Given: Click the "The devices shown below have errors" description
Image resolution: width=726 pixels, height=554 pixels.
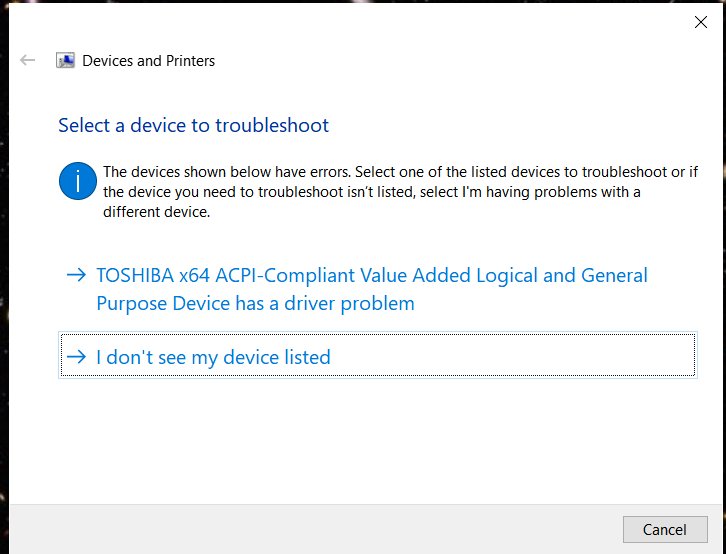Looking at the screenshot, I should coord(400,192).
